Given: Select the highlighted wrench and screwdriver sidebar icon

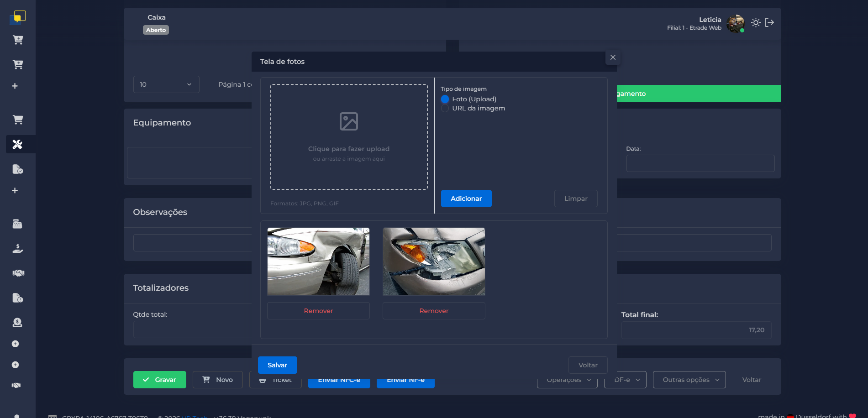Looking at the screenshot, I should coord(17,145).
